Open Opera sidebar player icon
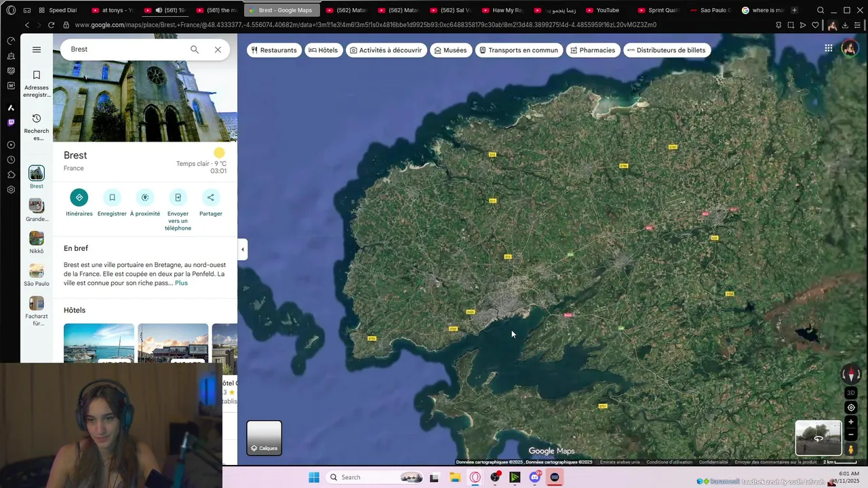Screen dimensions: 868x488 point(11,145)
